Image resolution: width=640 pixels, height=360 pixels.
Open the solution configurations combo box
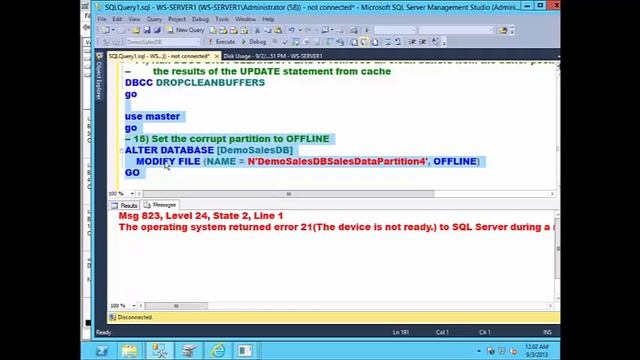[x=395, y=30]
